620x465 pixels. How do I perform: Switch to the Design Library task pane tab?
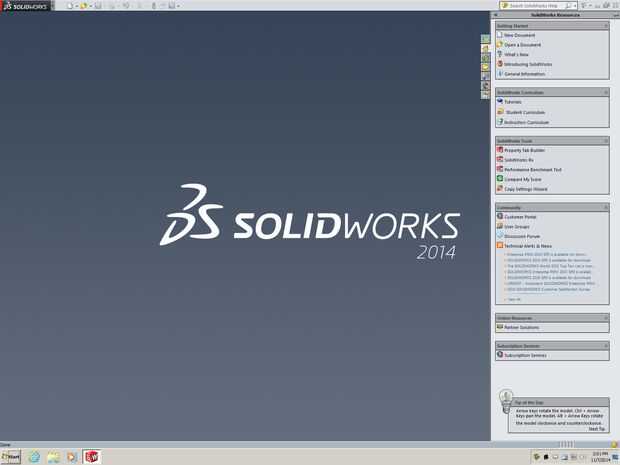(486, 58)
